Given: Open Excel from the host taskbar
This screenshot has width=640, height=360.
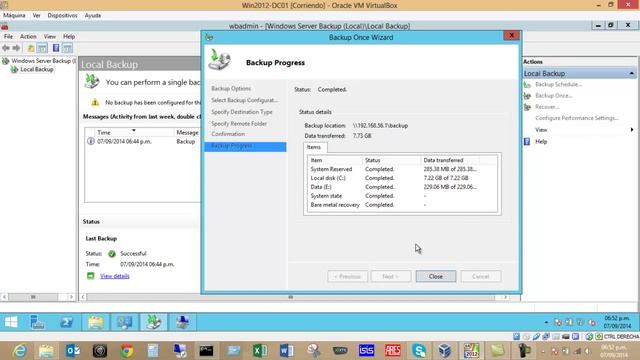Looking at the screenshot, I should tap(260, 351).
